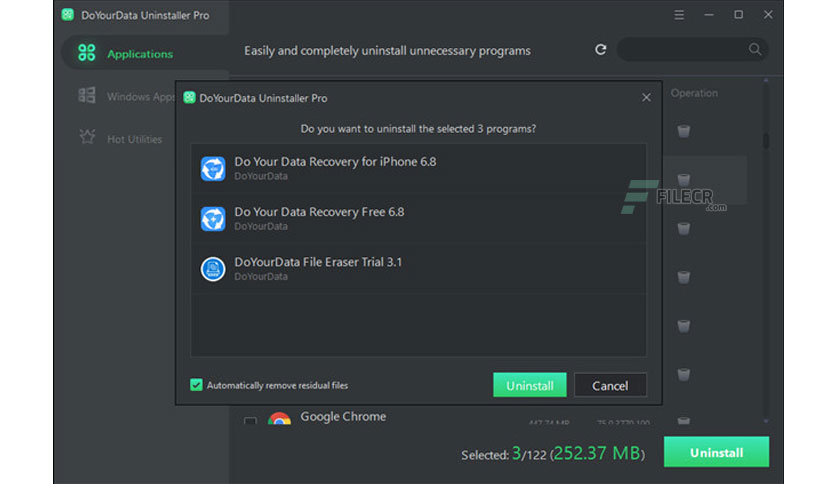Click the DoYourData Uninstaller Pro logo in title bar
The image size is (836, 484).
(x=68, y=14)
